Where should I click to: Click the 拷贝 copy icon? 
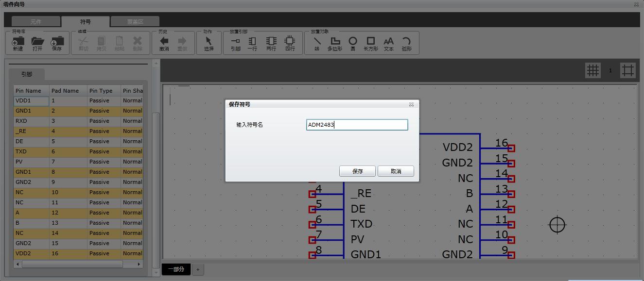point(101,43)
